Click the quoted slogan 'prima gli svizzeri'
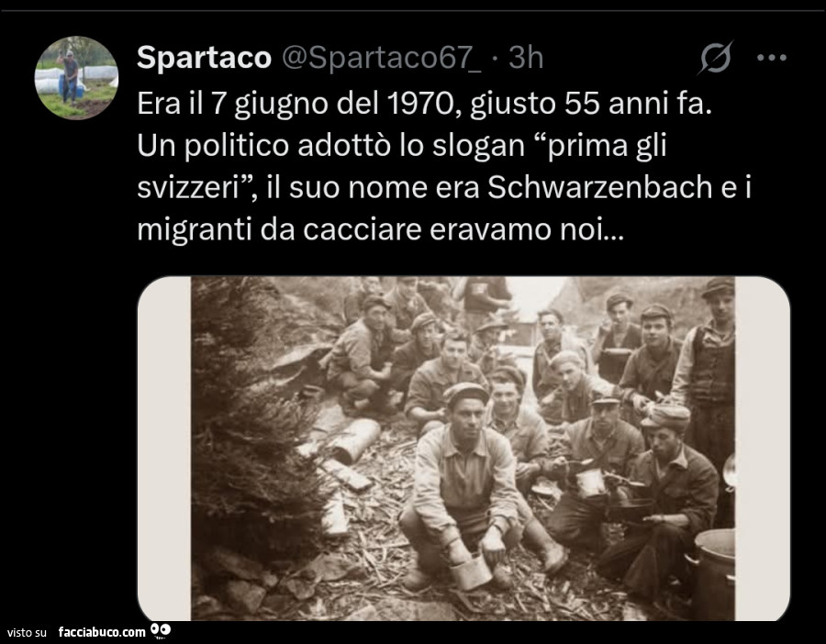 coord(402,166)
